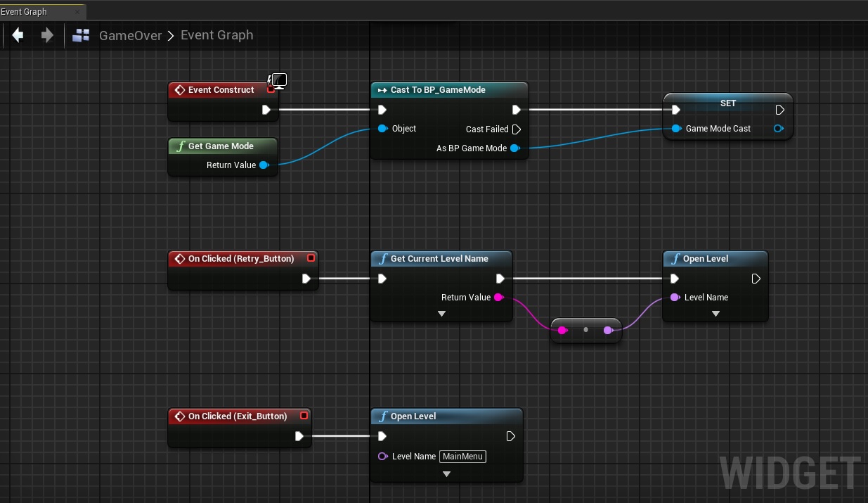
Task: Close the Event Graph tab
Action: tap(77, 12)
